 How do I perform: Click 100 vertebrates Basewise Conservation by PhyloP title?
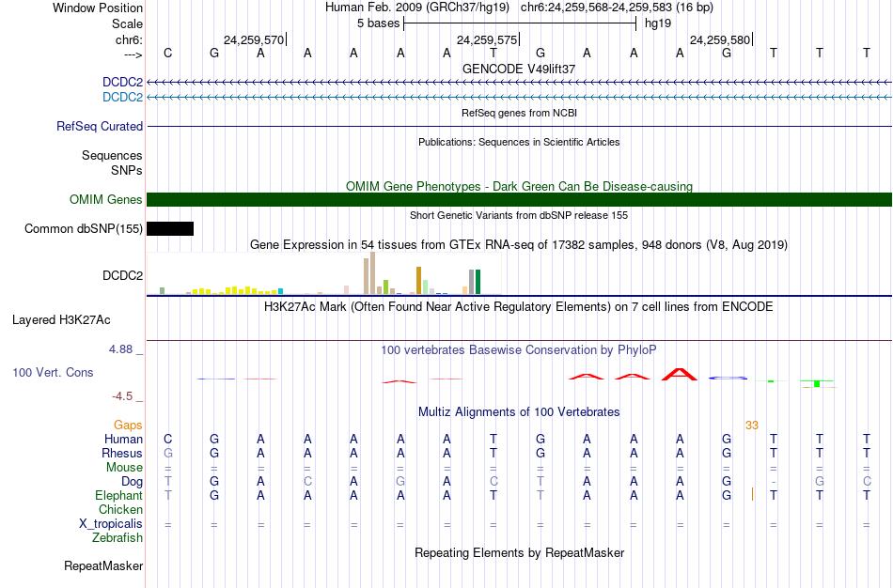coord(519,350)
